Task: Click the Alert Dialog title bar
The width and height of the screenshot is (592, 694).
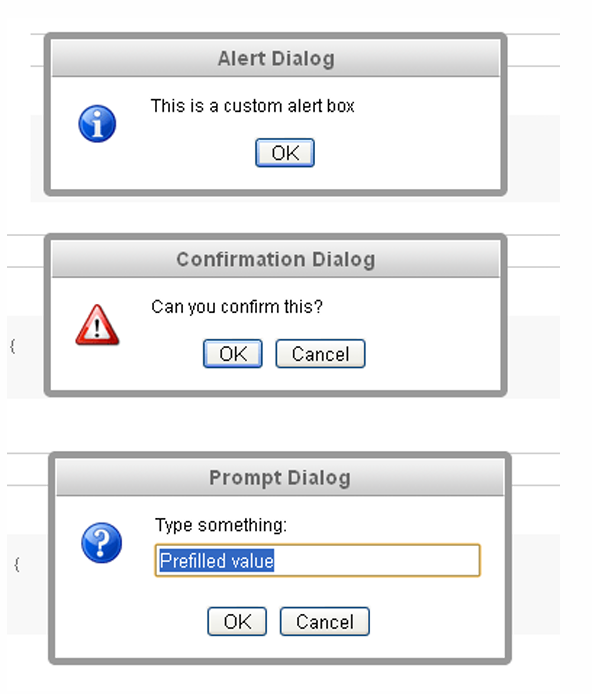Action: [276, 58]
